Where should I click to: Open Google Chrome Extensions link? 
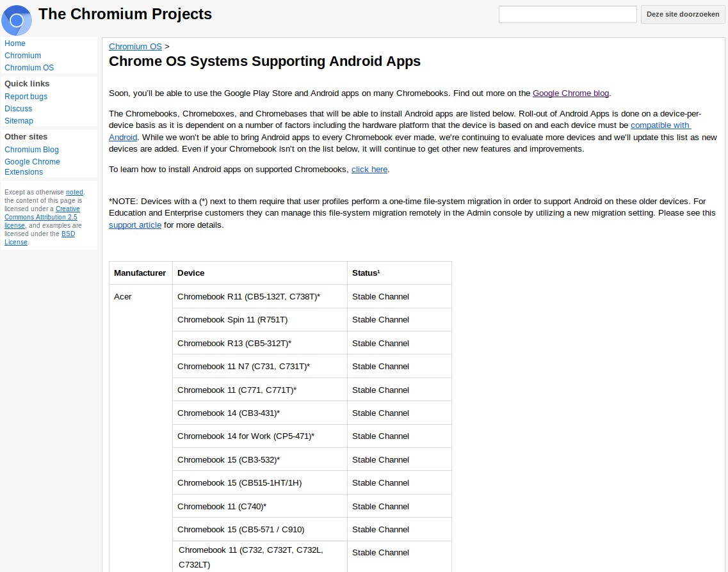32,166
